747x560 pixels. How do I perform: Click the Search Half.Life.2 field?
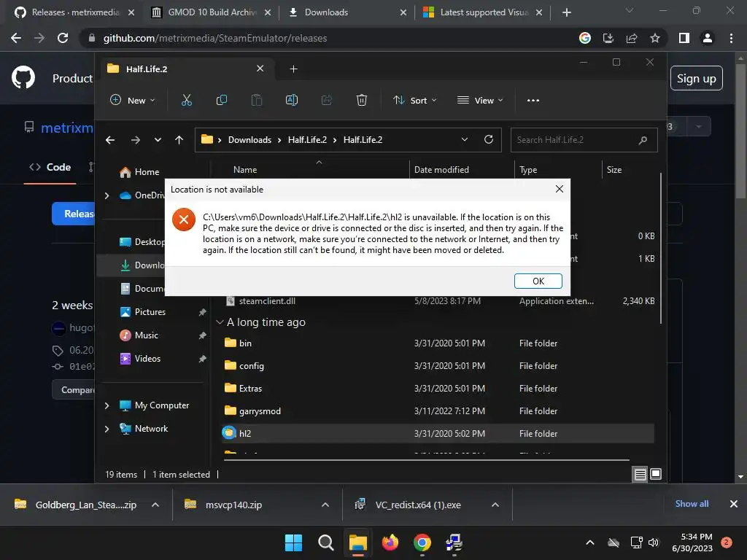pos(584,139)
